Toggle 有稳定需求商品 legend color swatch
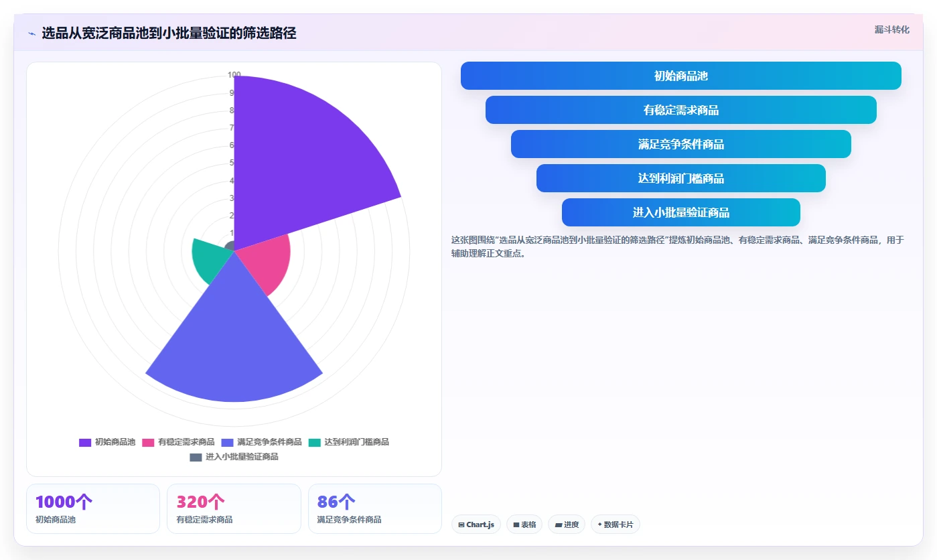937x560 pixels. pos(148,442)
